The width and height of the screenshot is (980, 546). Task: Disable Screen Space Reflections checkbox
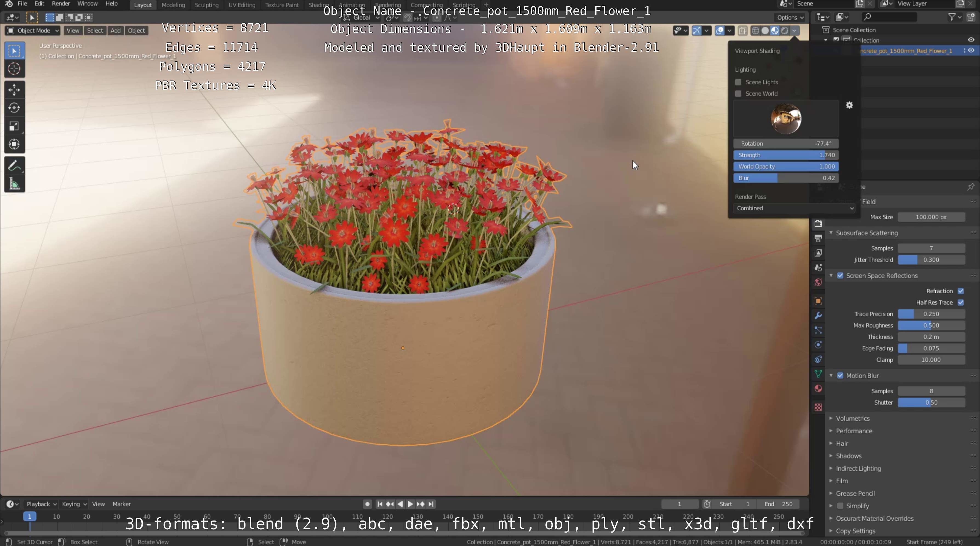coord(840,276)
